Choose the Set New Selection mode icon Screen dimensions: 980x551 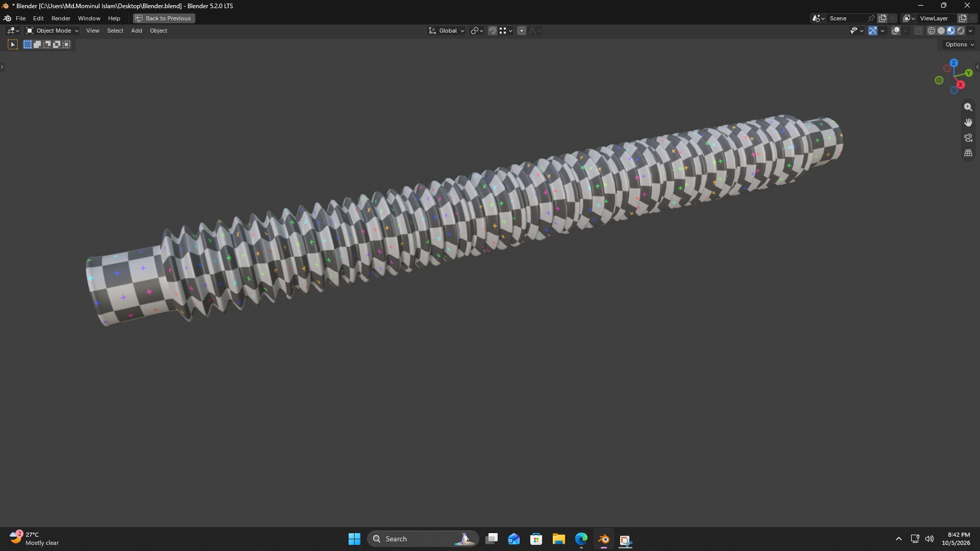(x=28, y=45)
